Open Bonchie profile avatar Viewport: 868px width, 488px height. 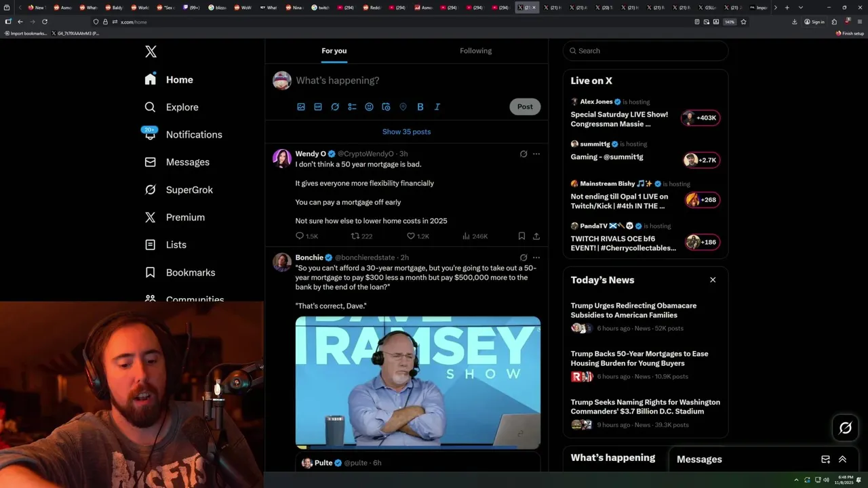click(x=282, y=262)
